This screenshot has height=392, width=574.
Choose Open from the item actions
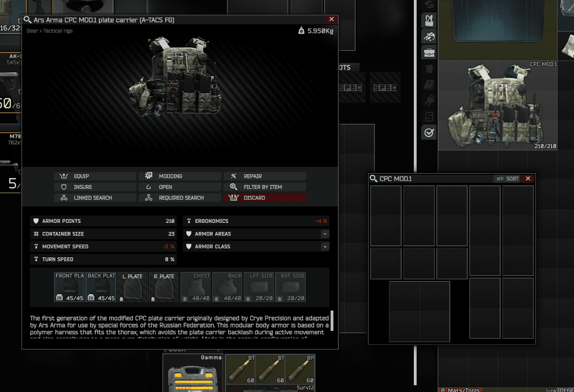tap(180, 187)
